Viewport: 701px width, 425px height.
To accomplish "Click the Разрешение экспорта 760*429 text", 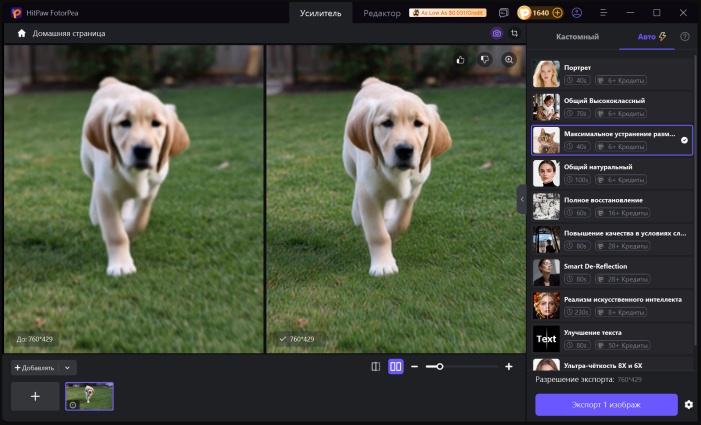I will point(588,379).
